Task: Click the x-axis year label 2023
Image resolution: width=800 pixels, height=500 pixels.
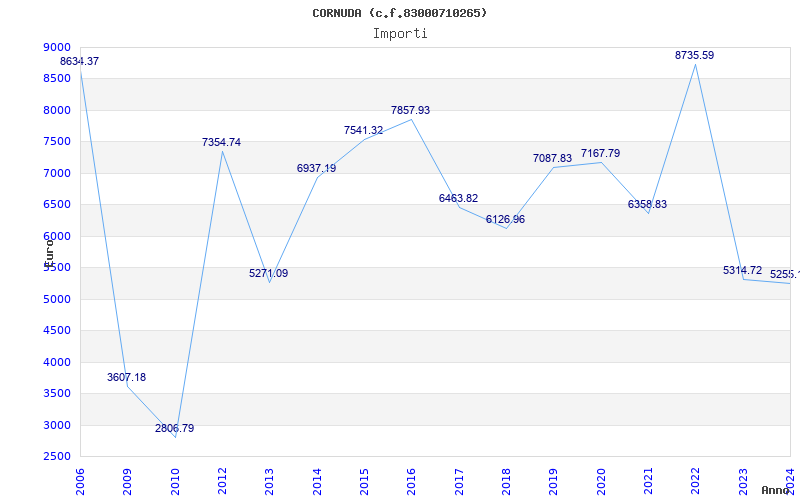Action: [x=743, y=482]
